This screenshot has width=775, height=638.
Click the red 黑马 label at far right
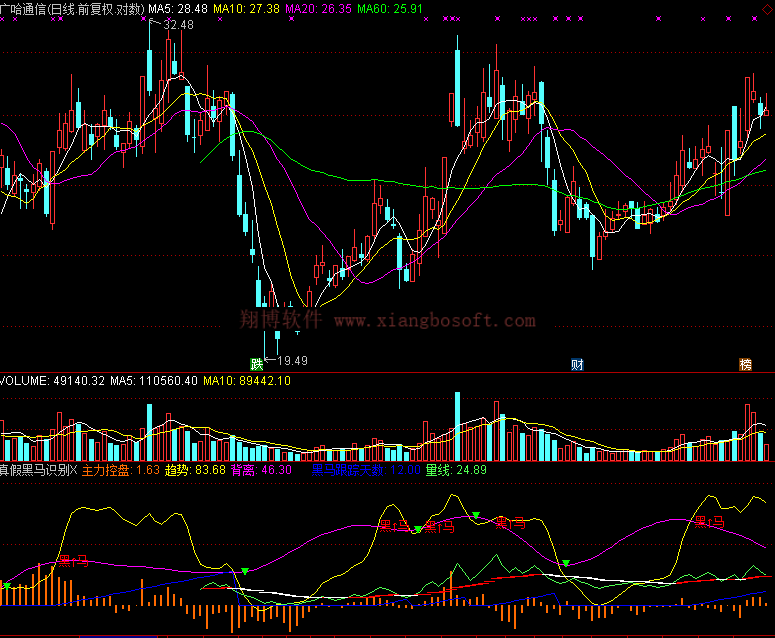714,521
